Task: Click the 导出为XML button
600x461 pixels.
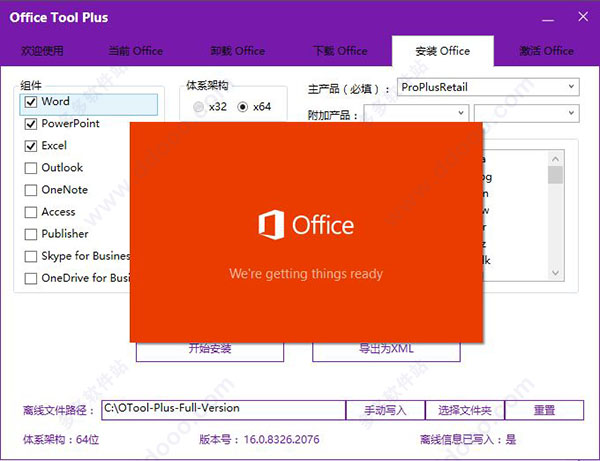Action: [386, 351]
